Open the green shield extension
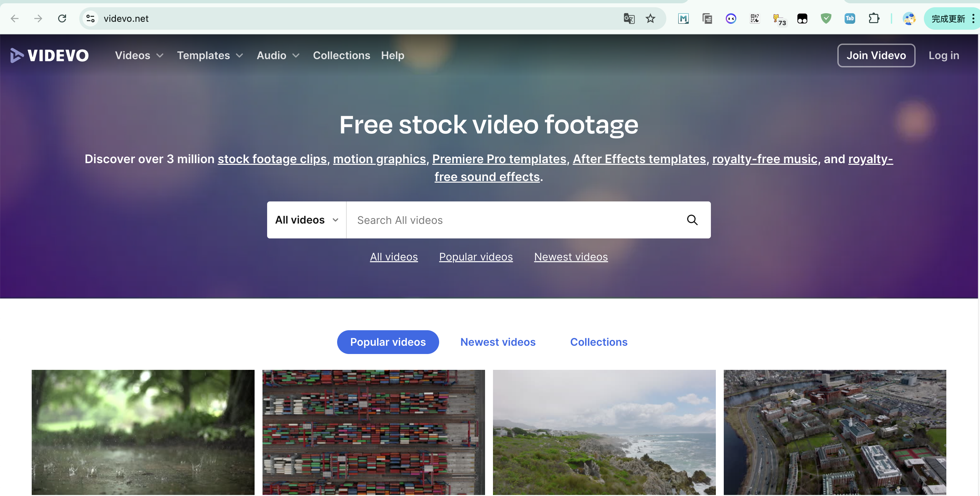 (x=826, y=18)
